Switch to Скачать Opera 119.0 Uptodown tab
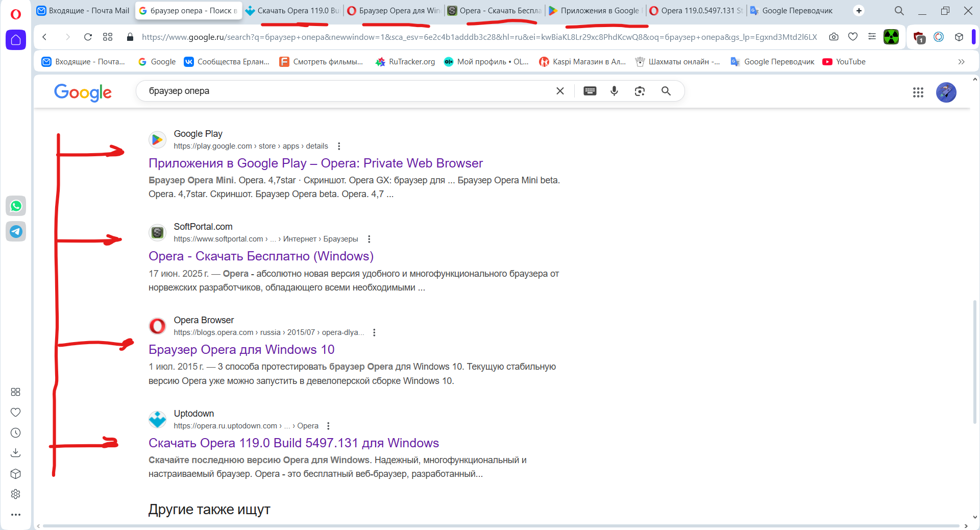 click(x=292, y=11)
